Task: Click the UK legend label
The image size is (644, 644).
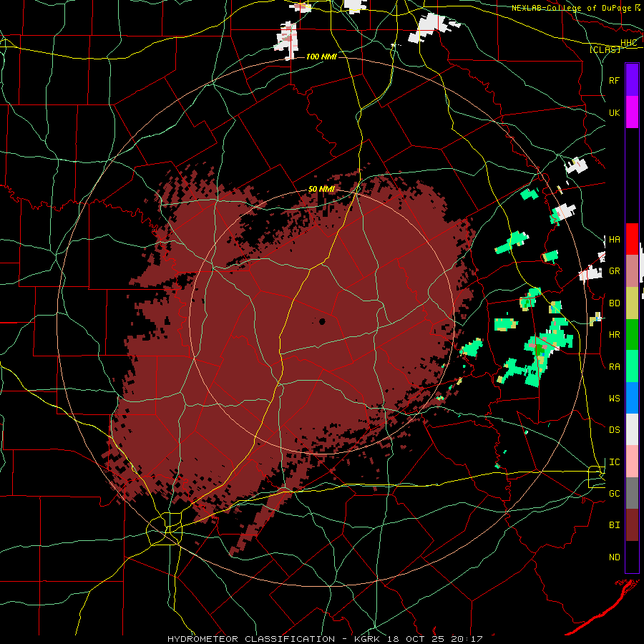Action: 614,112
